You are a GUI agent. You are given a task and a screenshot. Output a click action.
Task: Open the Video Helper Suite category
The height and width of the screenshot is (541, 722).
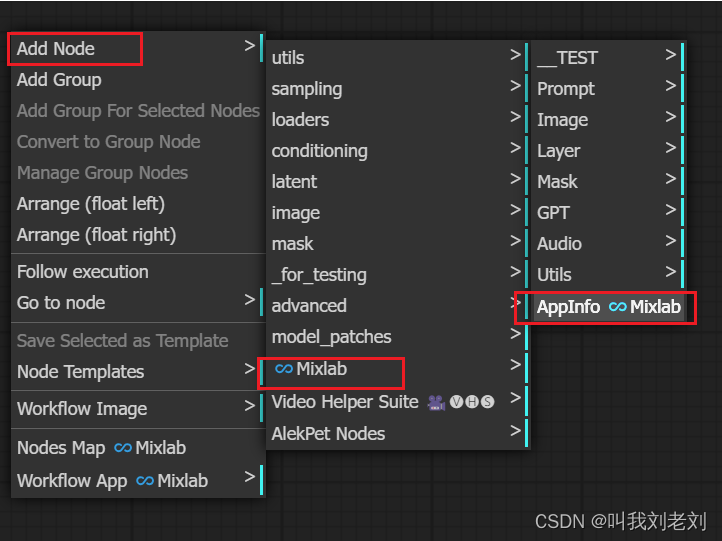point(397,401)
